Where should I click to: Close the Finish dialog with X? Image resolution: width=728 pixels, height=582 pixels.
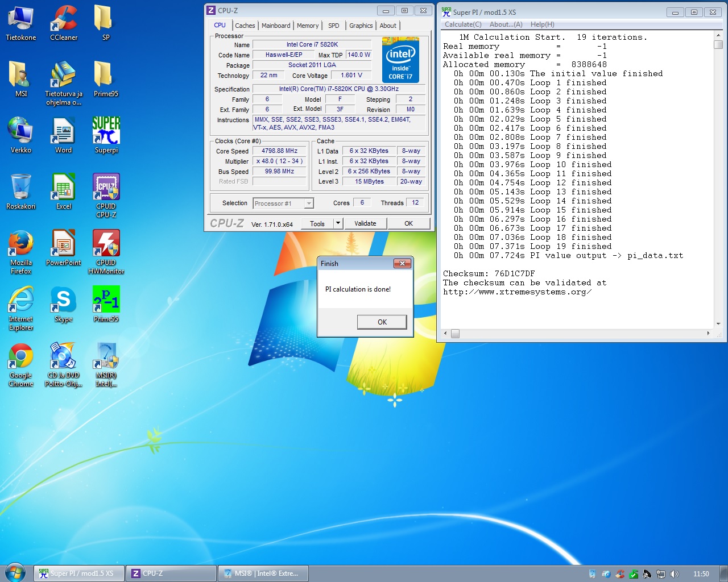pos(402,264)
